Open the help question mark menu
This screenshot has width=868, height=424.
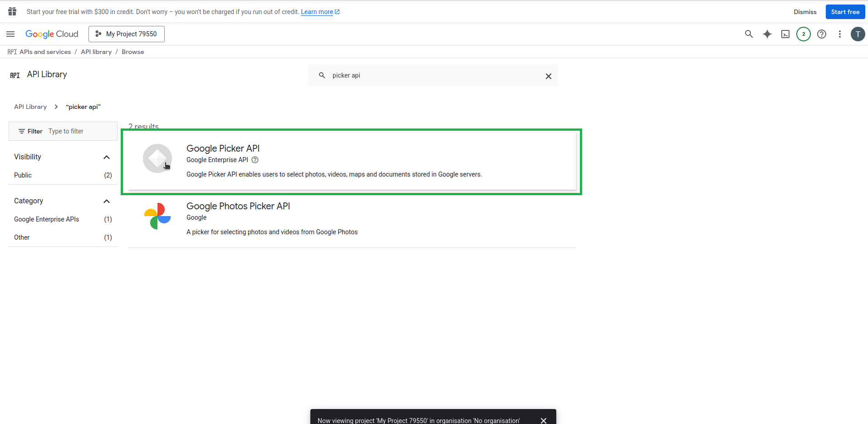click(821, 34)
